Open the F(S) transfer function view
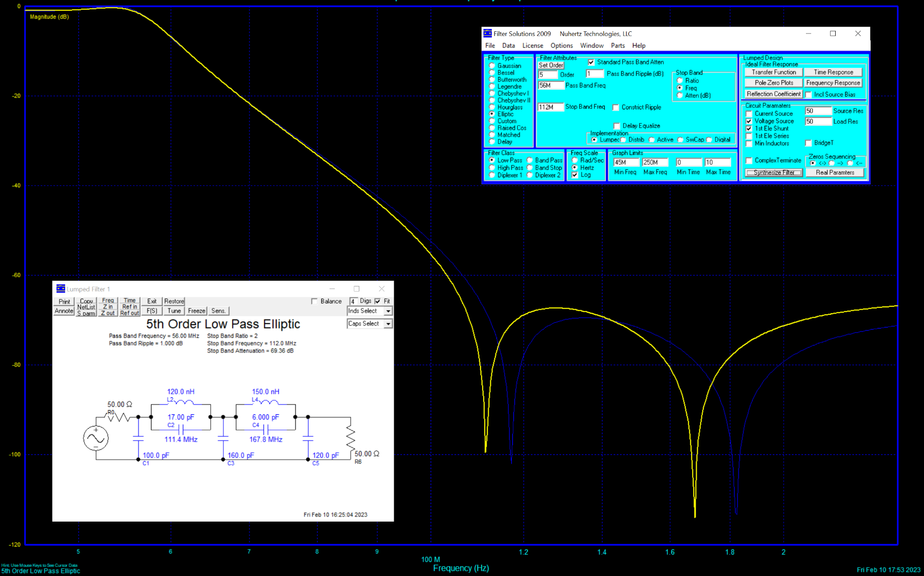The image size is (924, 576). pos(152,311)
